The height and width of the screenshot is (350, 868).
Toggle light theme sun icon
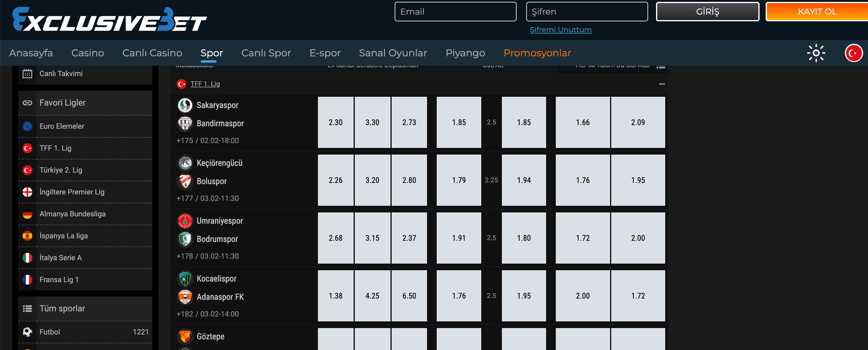[x=816, y=53]
